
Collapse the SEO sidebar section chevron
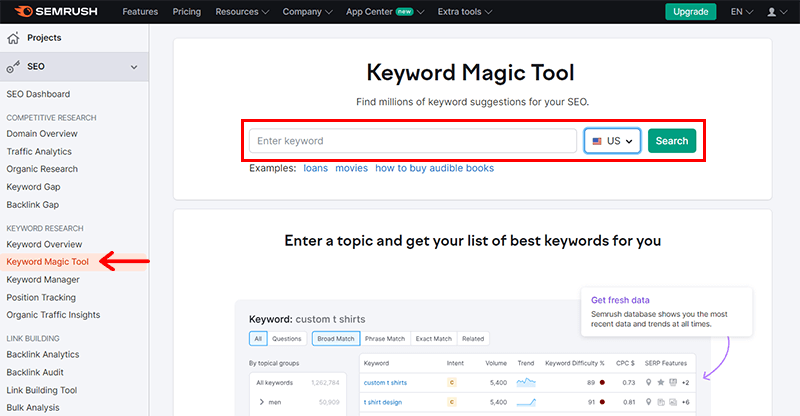tap(134, 67)
